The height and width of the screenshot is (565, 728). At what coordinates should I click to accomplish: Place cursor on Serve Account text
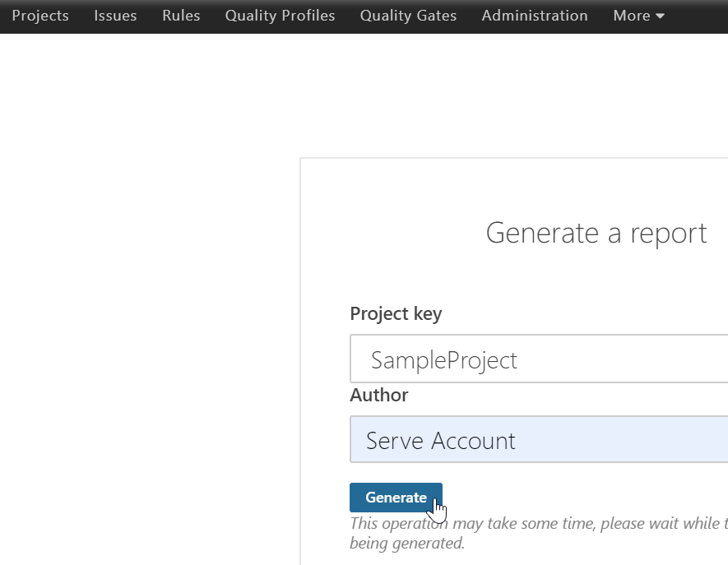441,441
